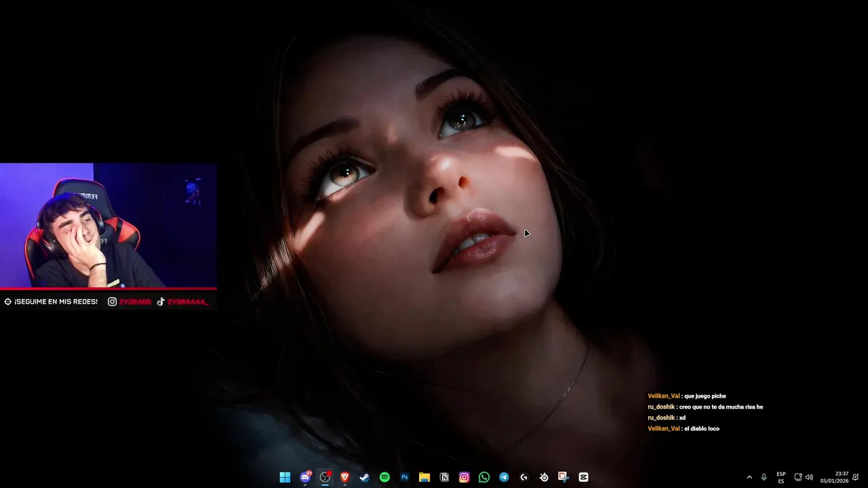Open CapCut from the taskbar
The height and width of the screenshot is (488, 868).
pyautogui.click(x=583, y=477)
